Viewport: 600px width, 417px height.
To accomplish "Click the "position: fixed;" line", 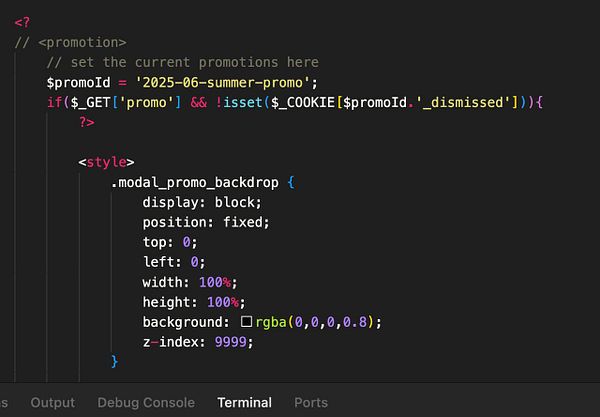I will coord(206,222).
